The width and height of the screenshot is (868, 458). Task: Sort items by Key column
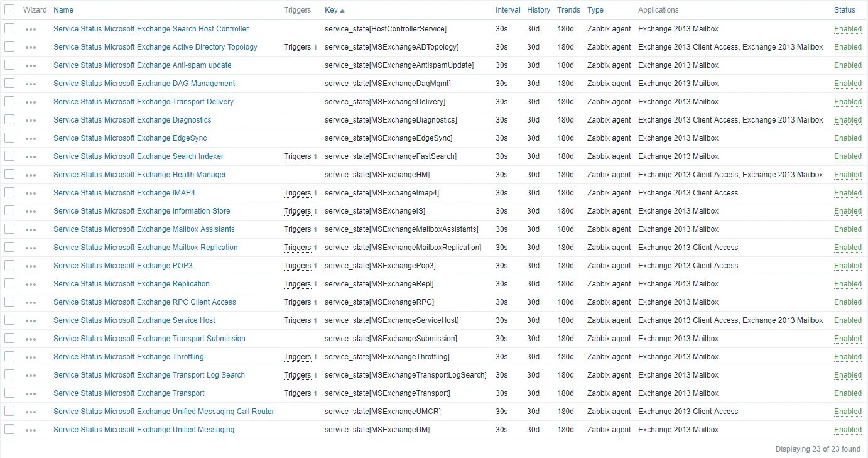coord(334,10)
